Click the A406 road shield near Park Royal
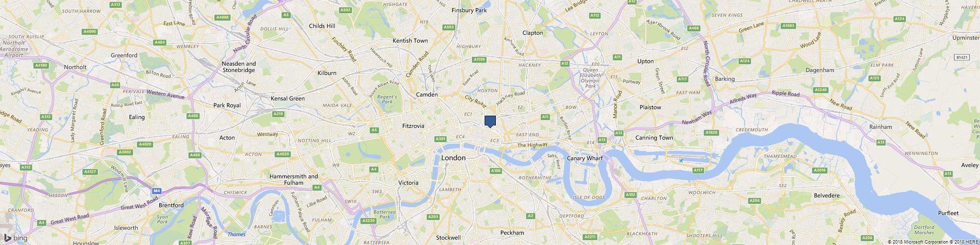This screenshot has height=245, width=980. (193, 116)
